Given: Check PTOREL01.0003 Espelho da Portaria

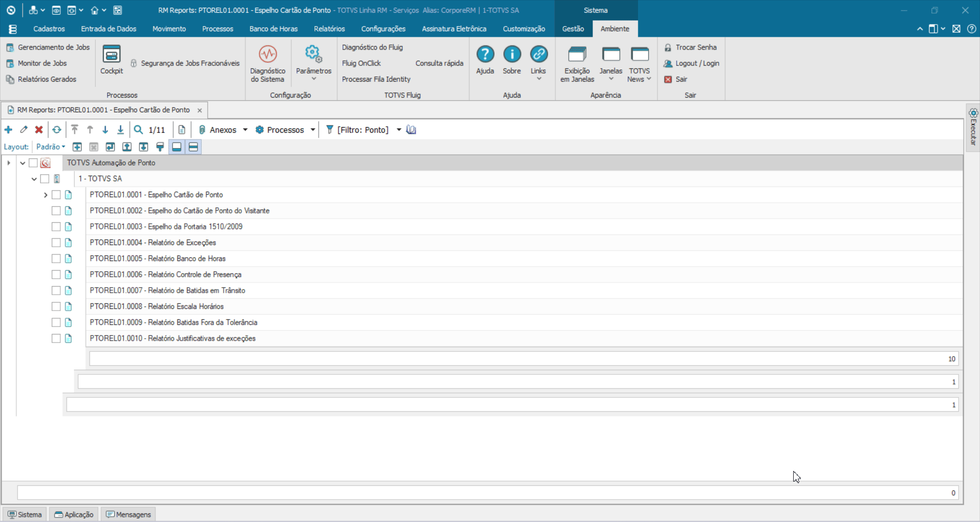Looking at the screenshot, I should tap(56, 227).
